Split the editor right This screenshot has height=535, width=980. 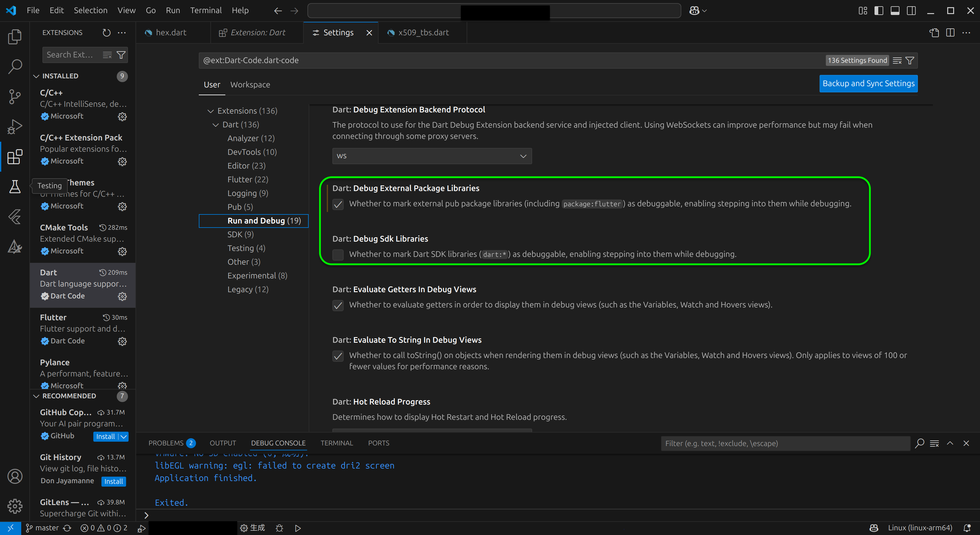tap(950, 33)
